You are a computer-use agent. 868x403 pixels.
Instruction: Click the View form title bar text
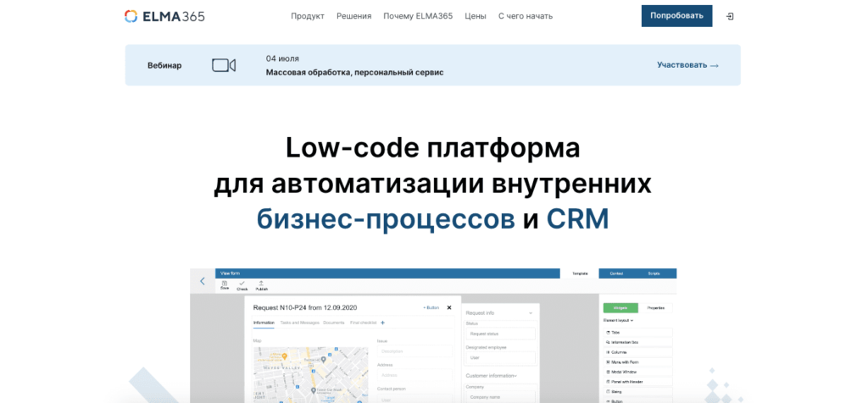(x=230, y=273)
